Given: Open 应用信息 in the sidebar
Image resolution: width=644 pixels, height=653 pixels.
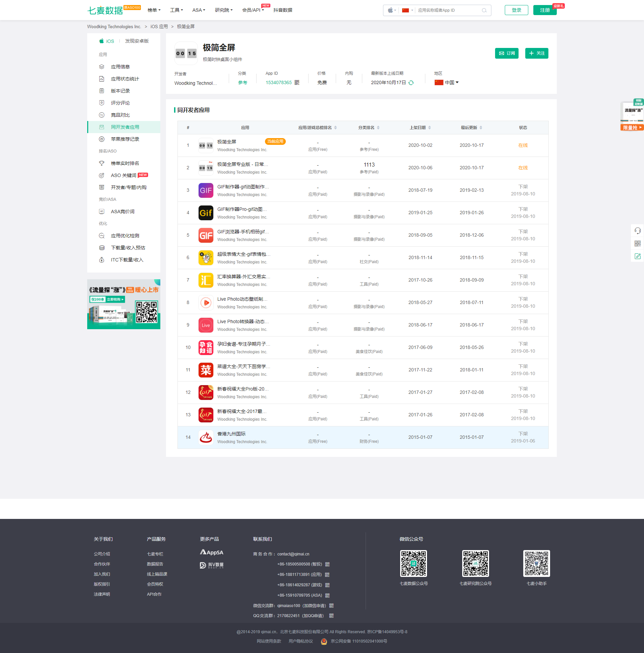Looking at the screenshot, I should click(x=124, y=67).
